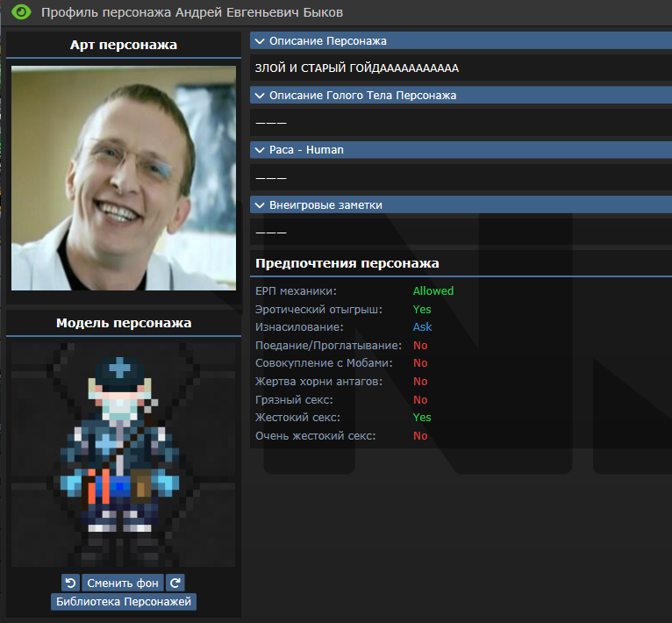
Task: Click the chevron beside Описание Персонажа
Action: point(259,41)
